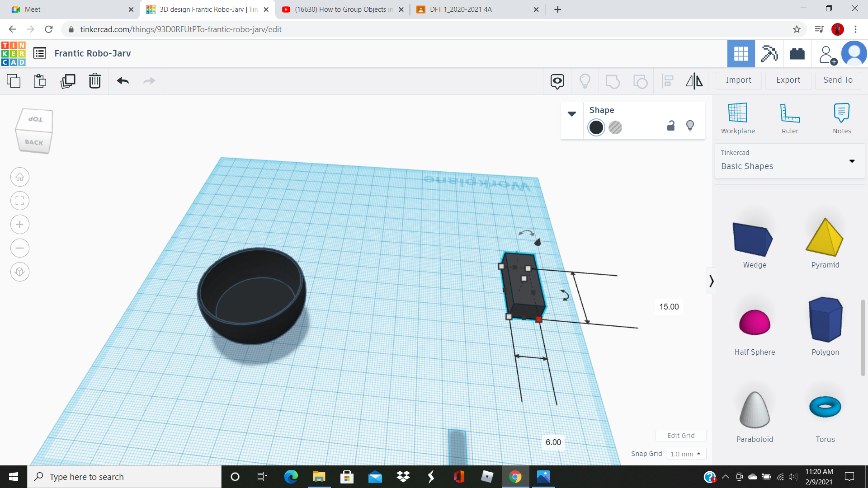Select the Align tool
The height and width of the screenshot is (488, 868).
(668, 81)
